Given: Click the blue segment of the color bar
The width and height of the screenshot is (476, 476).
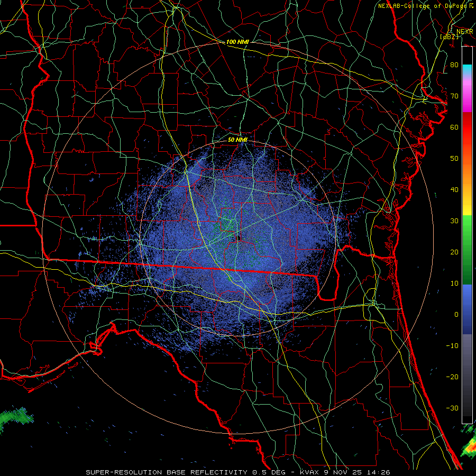Looking at the screenshot, I should pos(467,309).
